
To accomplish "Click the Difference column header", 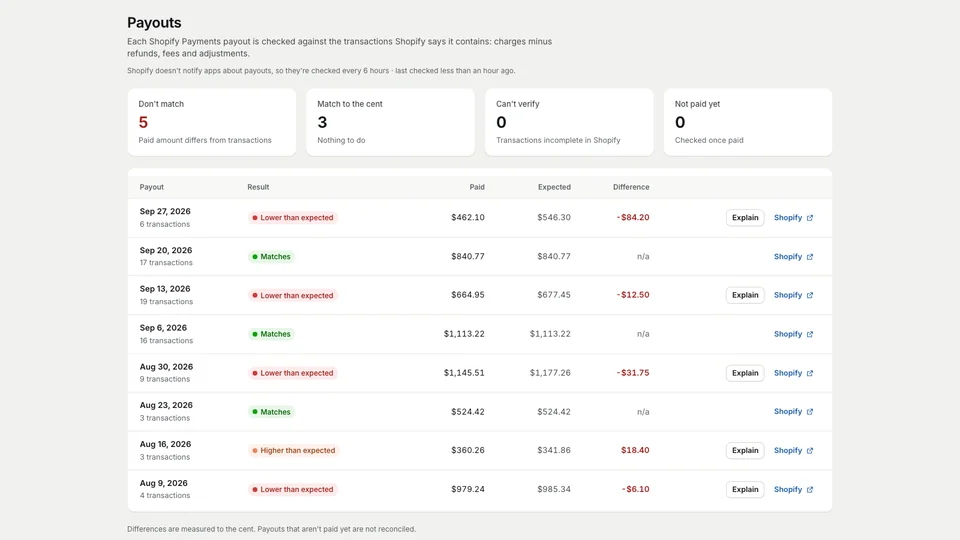I will pos(631,187).
